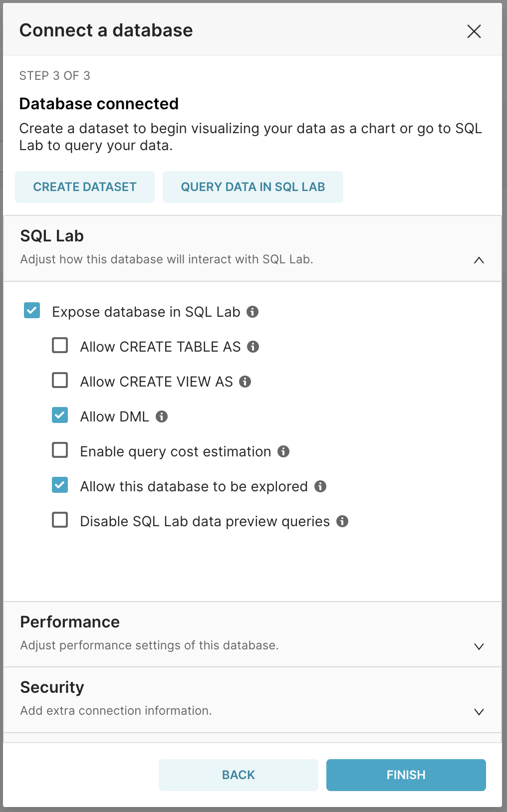Disable the Allow DML option
Viewport: 507px width, 812px height.
tap(59, 415)
